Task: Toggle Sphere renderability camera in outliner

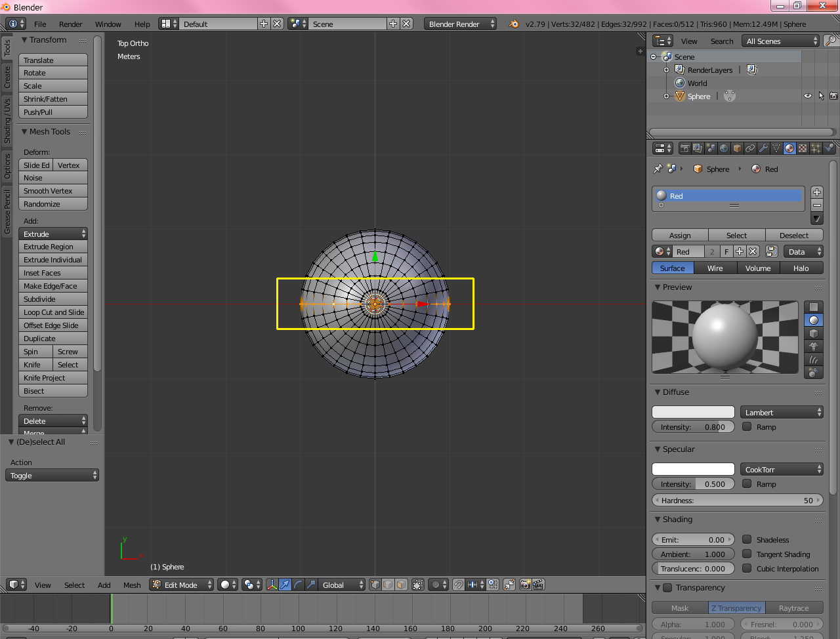Action: coord(833,96)
